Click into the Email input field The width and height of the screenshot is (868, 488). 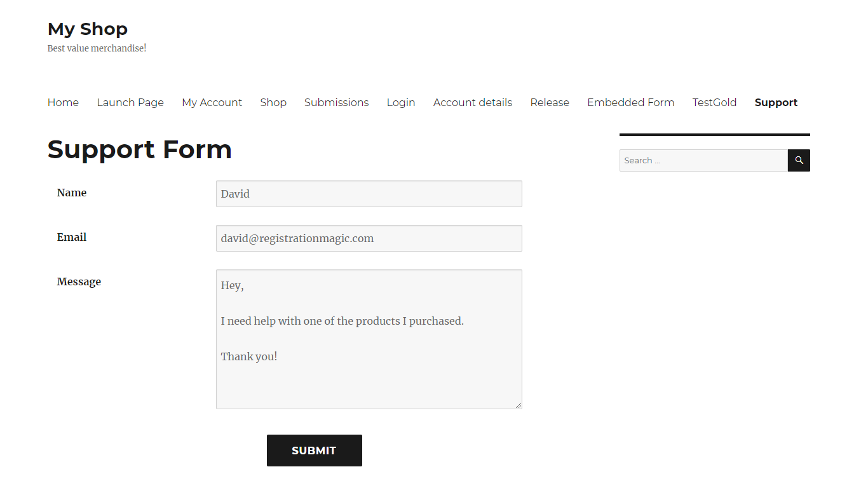click(369, 238)
